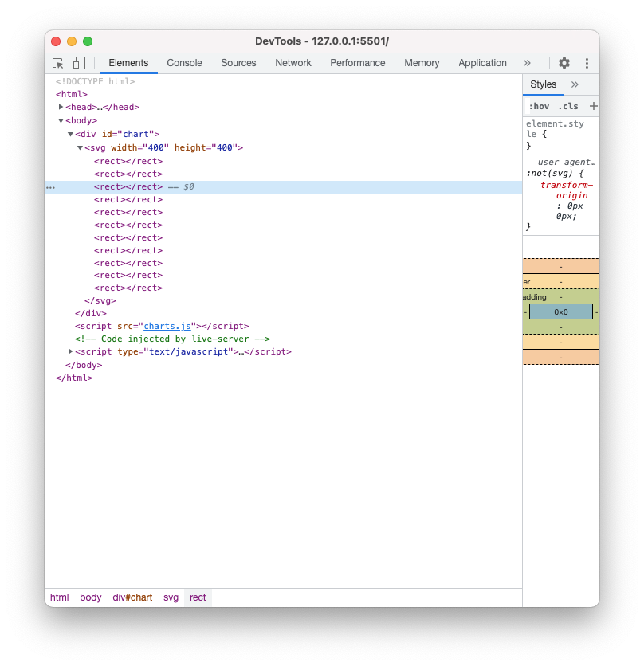Click the 0×0 content box in box model
The width and height of the screenshot is (644, 666).
coord(560,311)
